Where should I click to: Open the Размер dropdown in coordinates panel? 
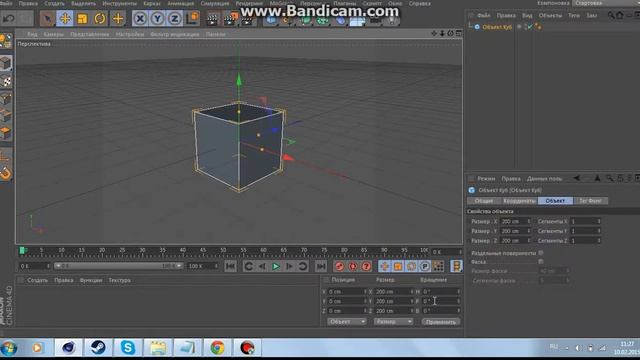(393, 322)
